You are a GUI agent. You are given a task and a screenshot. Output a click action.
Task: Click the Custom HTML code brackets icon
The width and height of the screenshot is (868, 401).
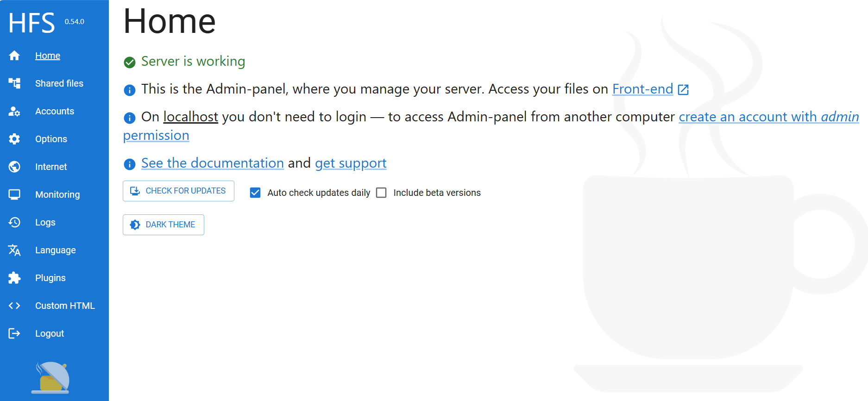point(14,306)
